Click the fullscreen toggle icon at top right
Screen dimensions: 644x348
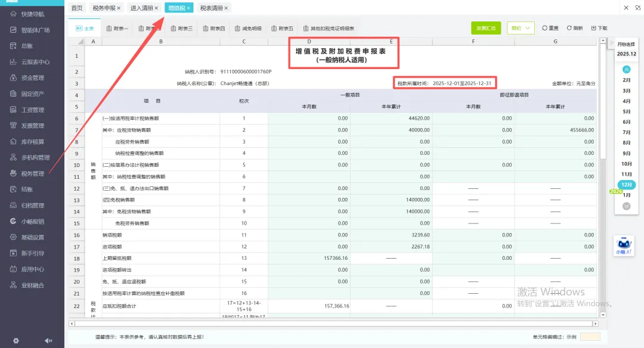click(x=639, y=7)
